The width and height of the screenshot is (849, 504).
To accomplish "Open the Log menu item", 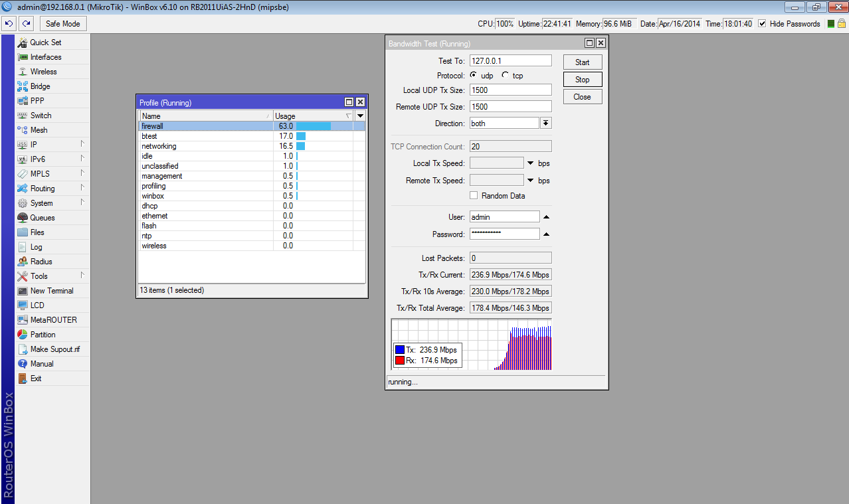I will click(52, 247).
